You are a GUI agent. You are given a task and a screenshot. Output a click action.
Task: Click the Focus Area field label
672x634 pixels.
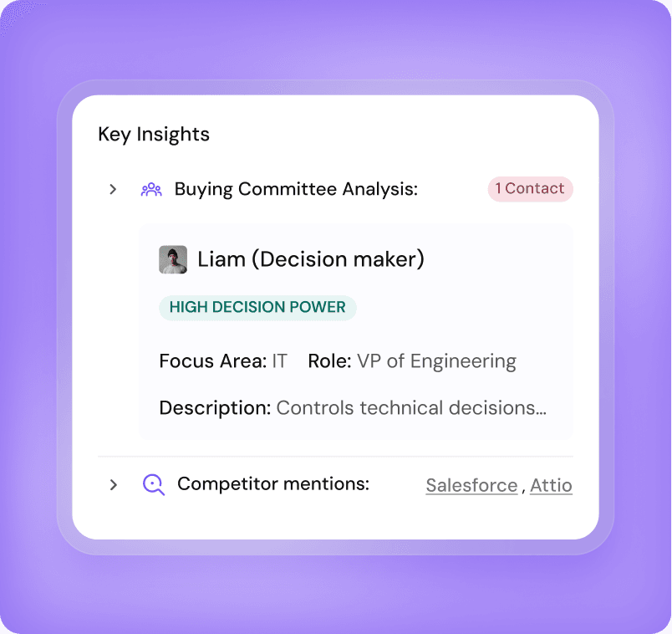(x=213, y=361)
